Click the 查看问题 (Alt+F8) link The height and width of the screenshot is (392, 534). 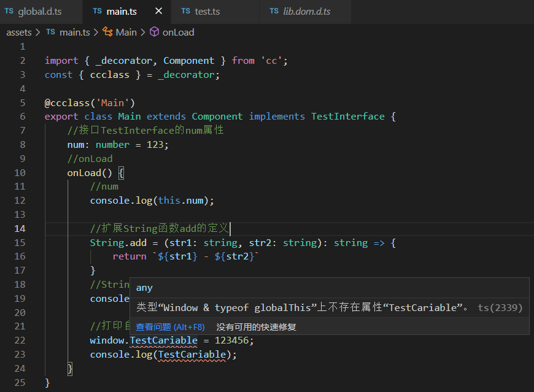tap(170, 327)
